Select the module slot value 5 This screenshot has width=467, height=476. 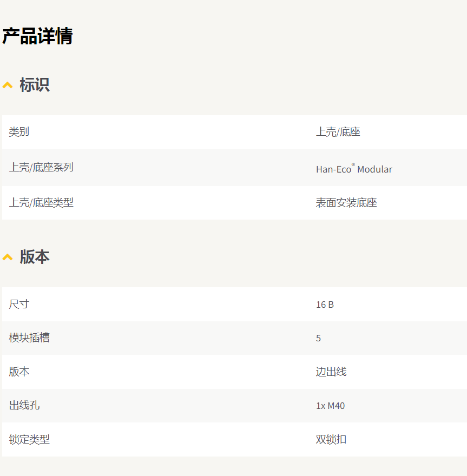tap(318, 338)
